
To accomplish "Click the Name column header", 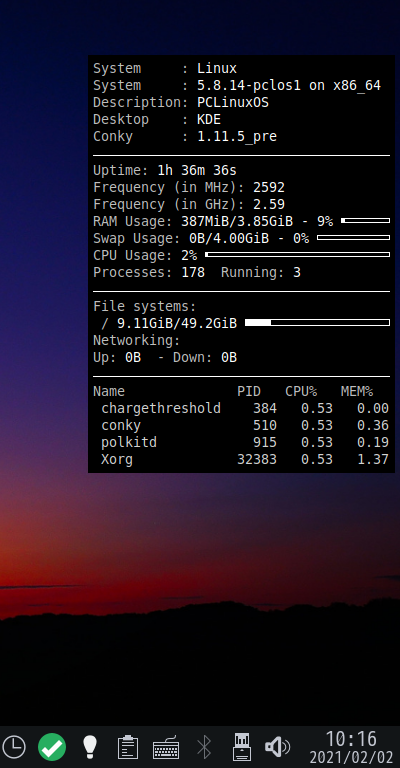I will click(109, 391).
